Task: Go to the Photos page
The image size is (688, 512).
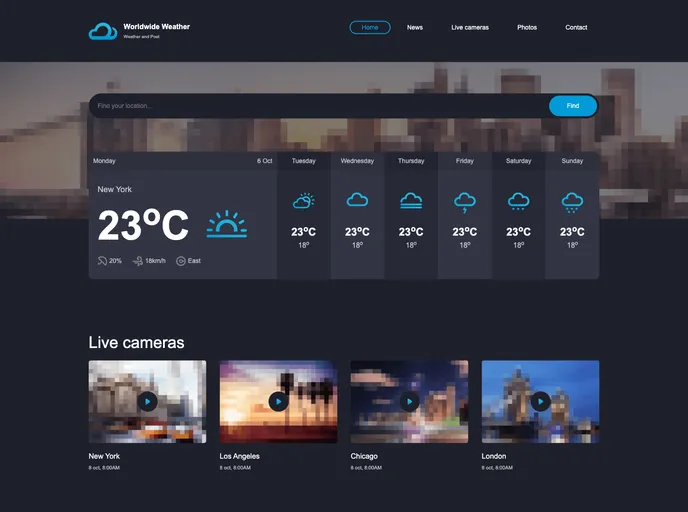Action: tap(527, 28)
